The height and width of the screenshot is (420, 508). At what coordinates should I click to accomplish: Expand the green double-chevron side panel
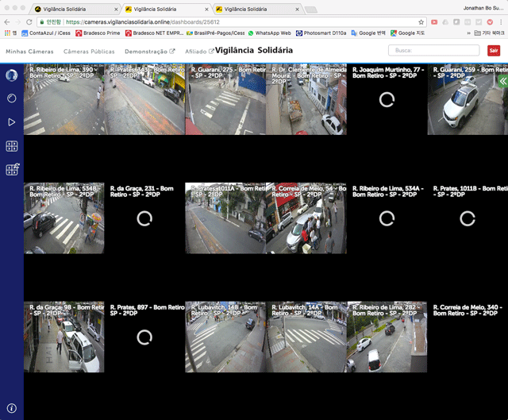(x=503, y=81)
